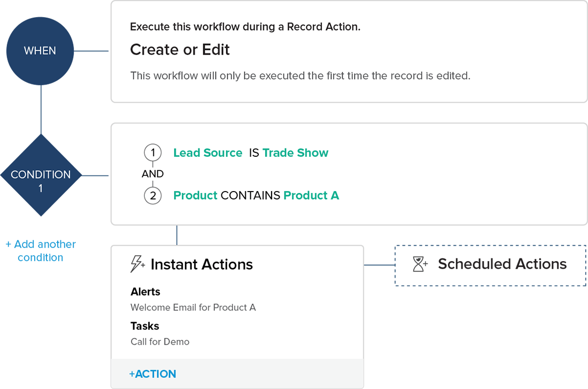Viewport: 588px width, 389px height.
Task: Select the Alerts section label
Action: (x=145, y=292)
